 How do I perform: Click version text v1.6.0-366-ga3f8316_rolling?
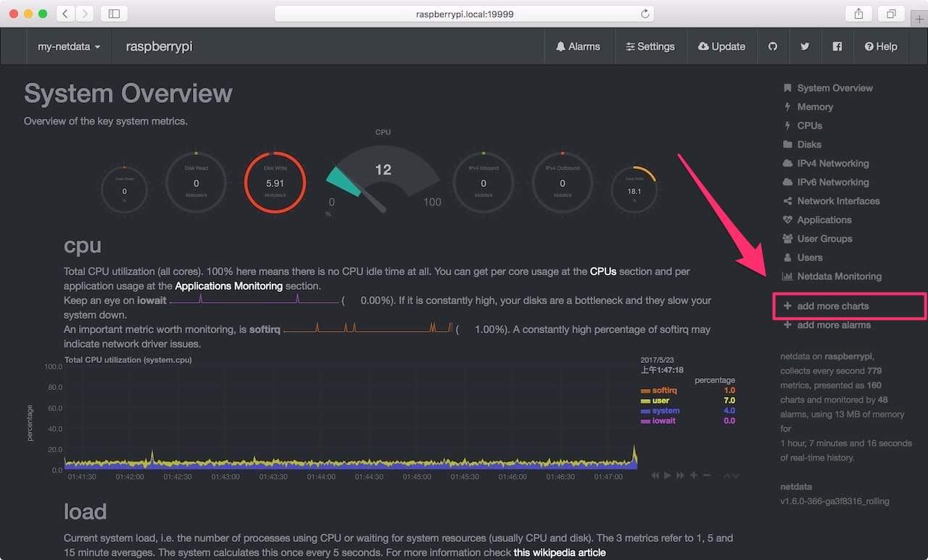tap(834, 501)
